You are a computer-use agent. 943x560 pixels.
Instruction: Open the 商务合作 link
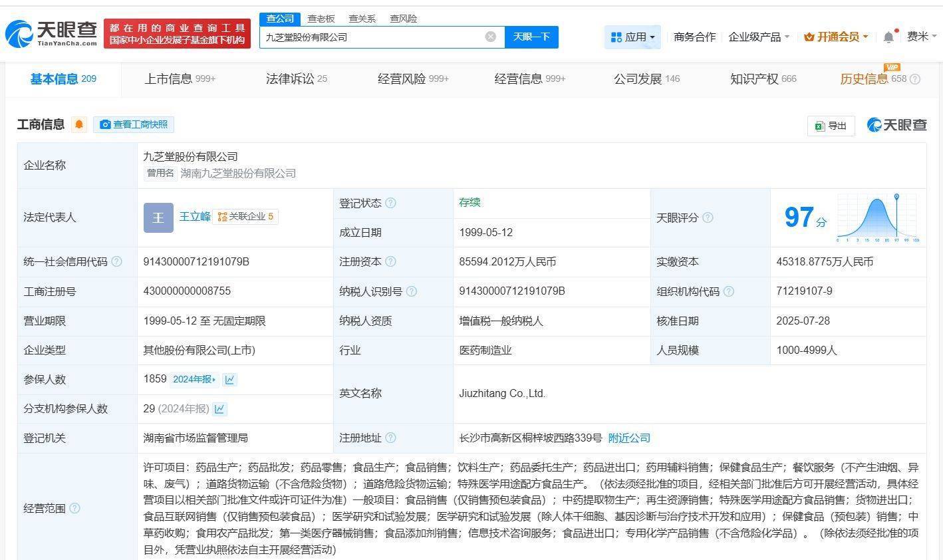tap(694, 37)
